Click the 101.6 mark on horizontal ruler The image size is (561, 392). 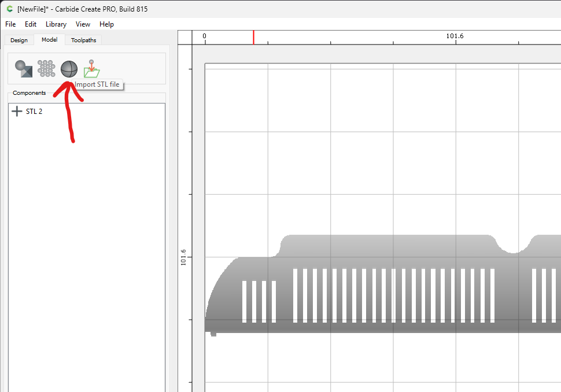[455, 36]
